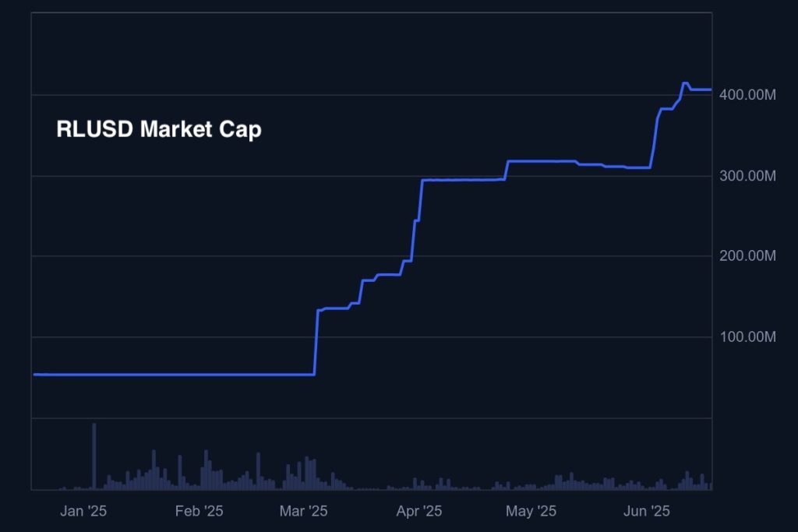
Task: Click the market cap line's June peak
Action: click(685, 83)
